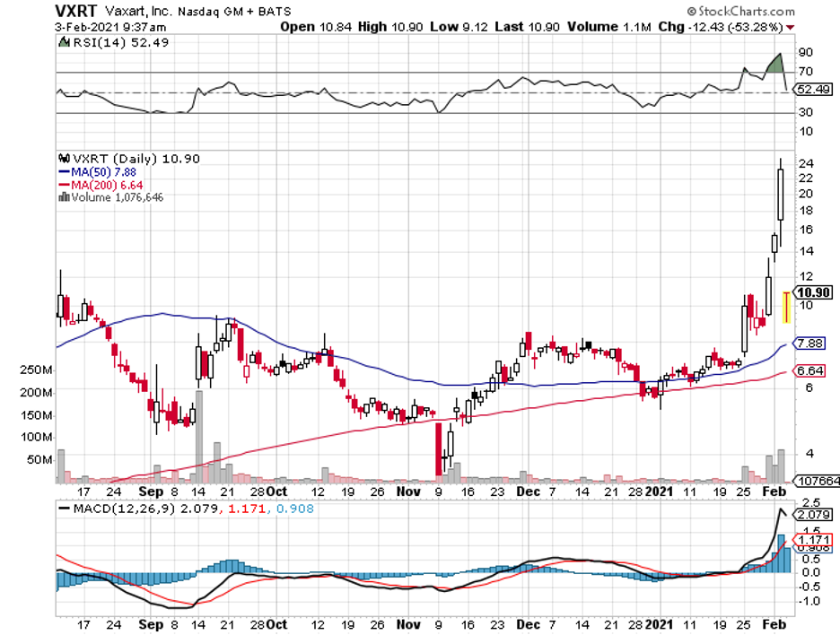The image size is (840, 635).
Task: Click the 'Sep' label on price chart axis
Action: (151, 491)
